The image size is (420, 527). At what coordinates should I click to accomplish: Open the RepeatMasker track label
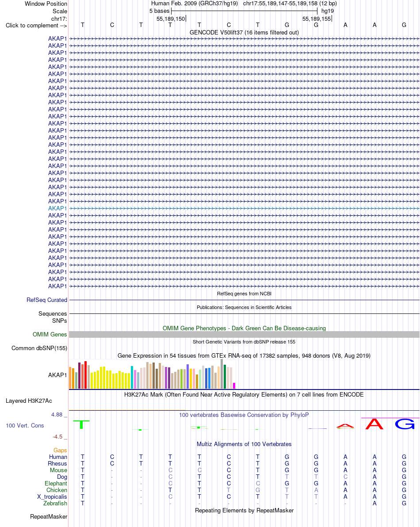click(49, 516)
